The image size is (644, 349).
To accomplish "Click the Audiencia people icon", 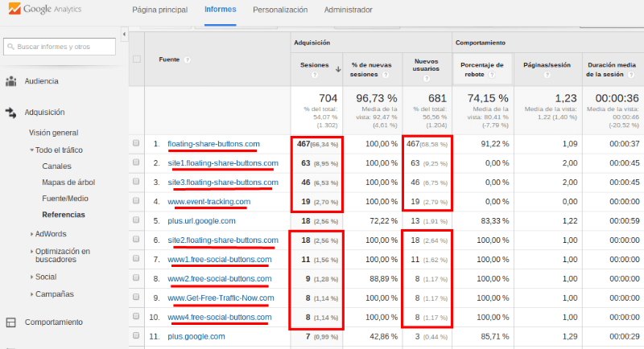I will [11, 81].
